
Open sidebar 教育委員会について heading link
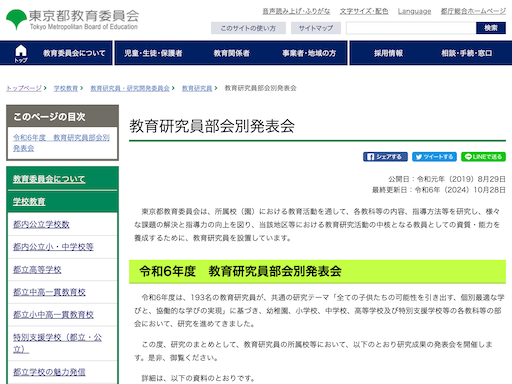tap(49, 179)
